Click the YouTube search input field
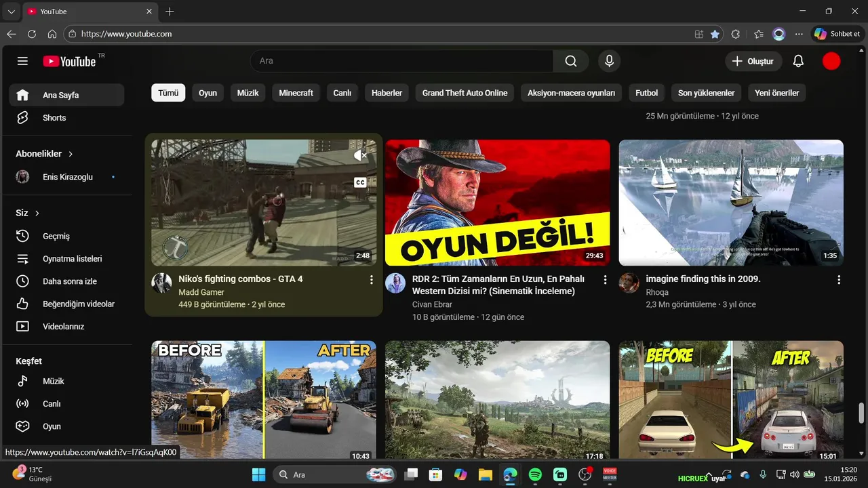868x488 pixels. coord(401,61)
